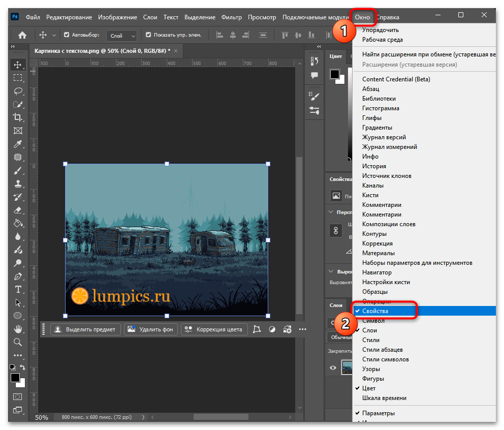Select the Eraser tool
The image size is (504, 430).
(x=18, y=210)
